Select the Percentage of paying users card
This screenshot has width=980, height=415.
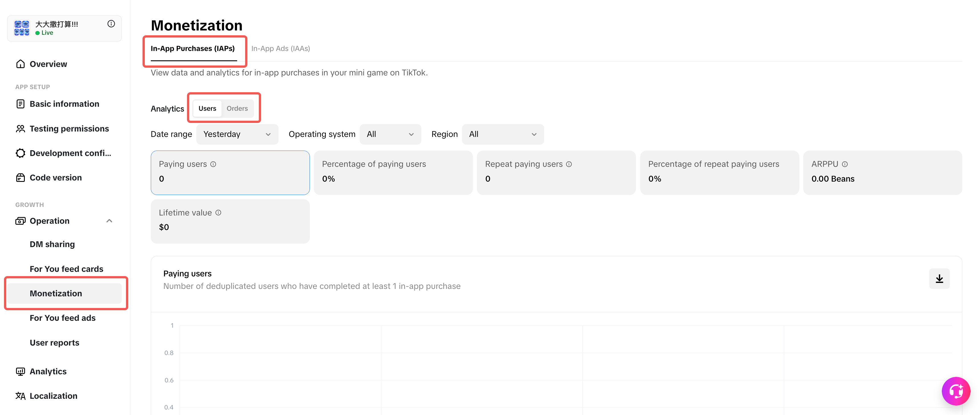393,172
